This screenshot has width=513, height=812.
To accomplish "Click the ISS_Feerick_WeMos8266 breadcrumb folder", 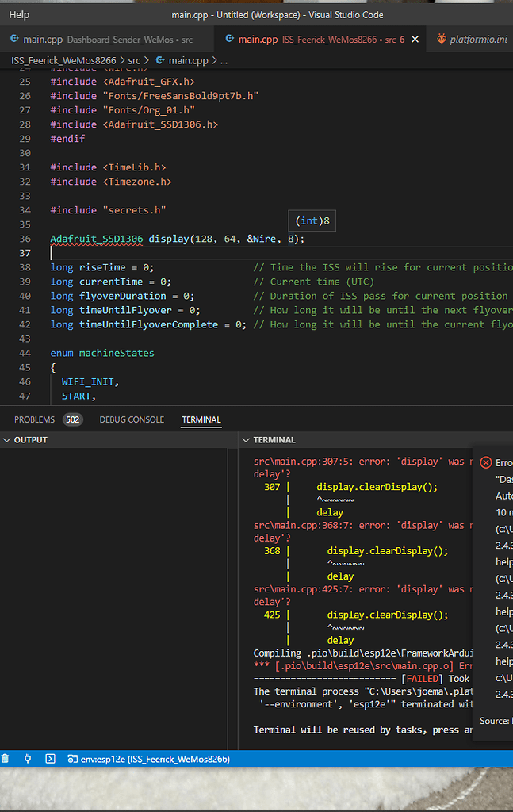I will [x=63, y=60].
